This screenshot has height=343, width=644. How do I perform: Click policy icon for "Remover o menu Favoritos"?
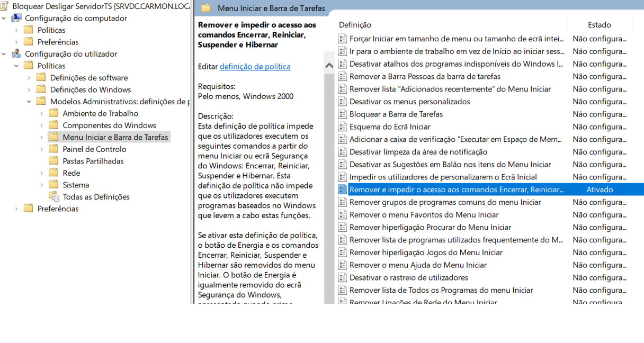coord(343,215)
